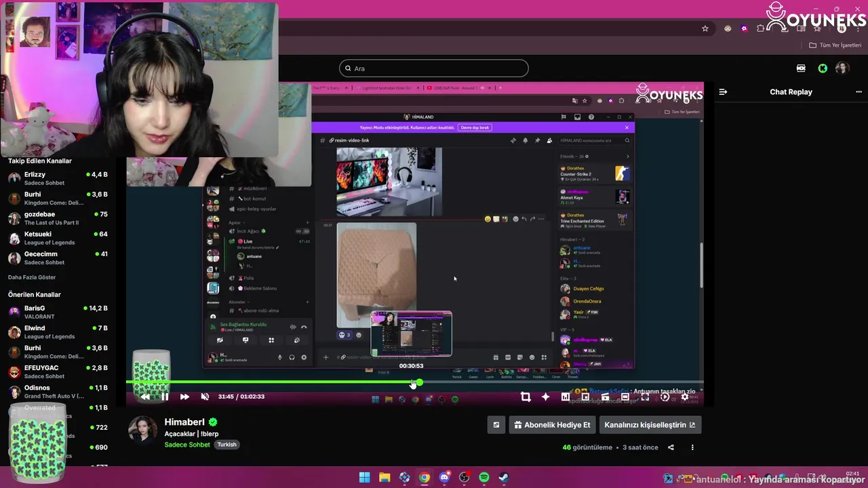Open the video player settings gear
Screen dimensions: 868x488
[x=685, y=396]
